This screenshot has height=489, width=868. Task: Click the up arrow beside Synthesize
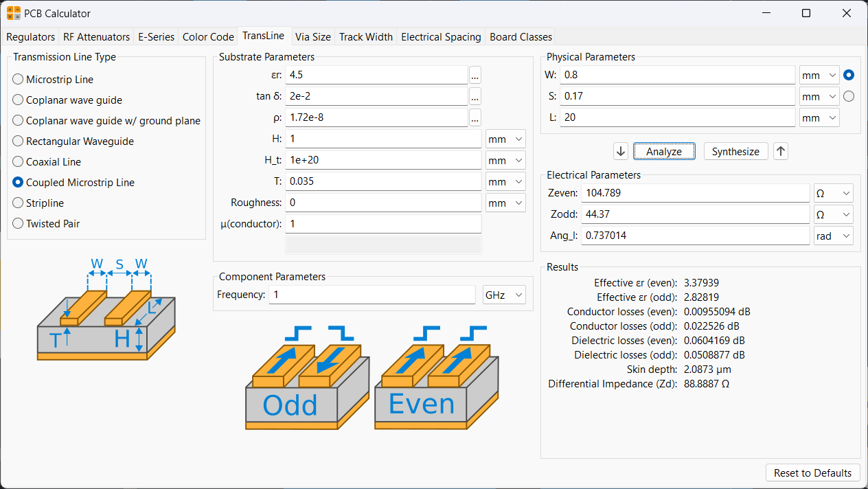[780, 151]
